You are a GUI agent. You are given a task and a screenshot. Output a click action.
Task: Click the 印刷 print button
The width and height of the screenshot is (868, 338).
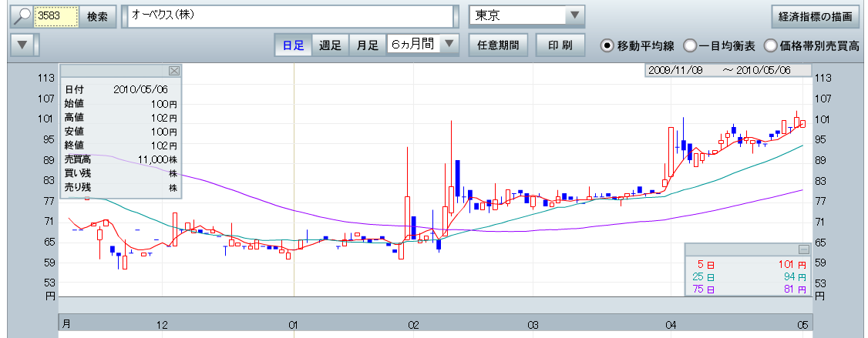pyautogui.click(x=560, y=45)
